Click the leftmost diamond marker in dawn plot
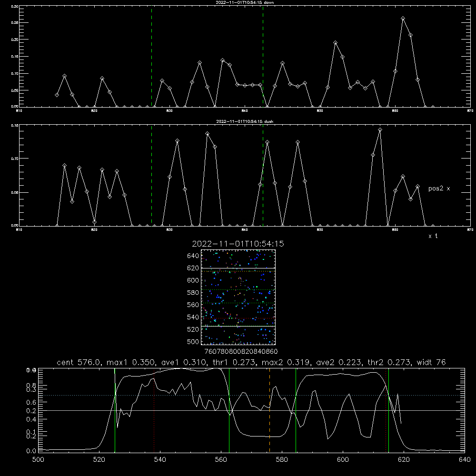The image size is (476, 476). coord(57,95)
